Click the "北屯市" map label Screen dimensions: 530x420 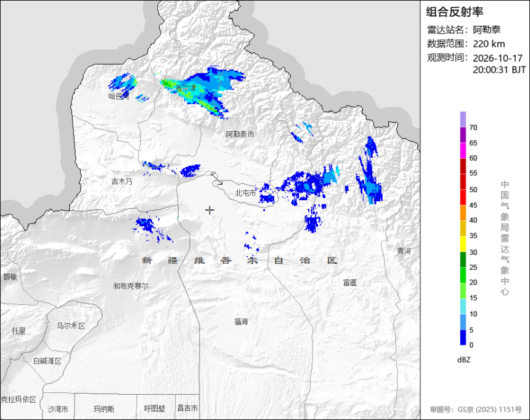(x=246, y=193)
